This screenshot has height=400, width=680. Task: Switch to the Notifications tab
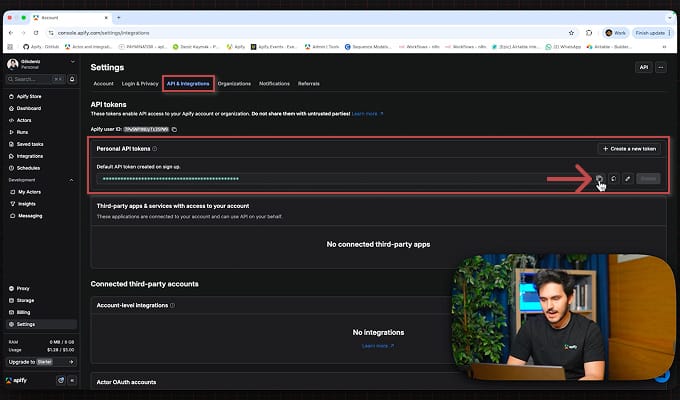[274, 84]
